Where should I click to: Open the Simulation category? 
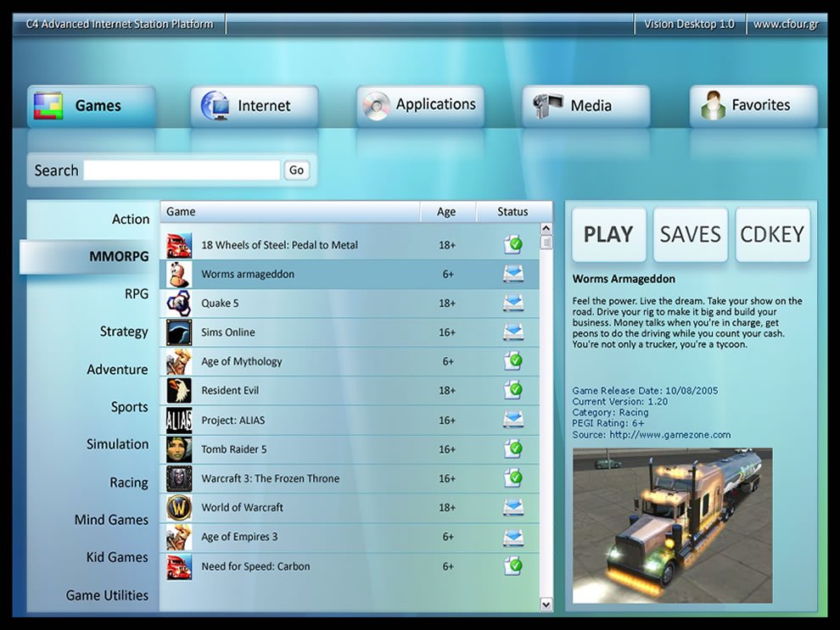pos(117,445)
